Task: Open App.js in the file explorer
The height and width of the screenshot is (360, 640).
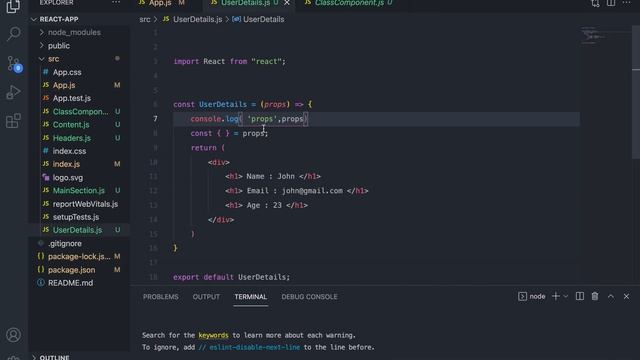Action: [64, 85]
